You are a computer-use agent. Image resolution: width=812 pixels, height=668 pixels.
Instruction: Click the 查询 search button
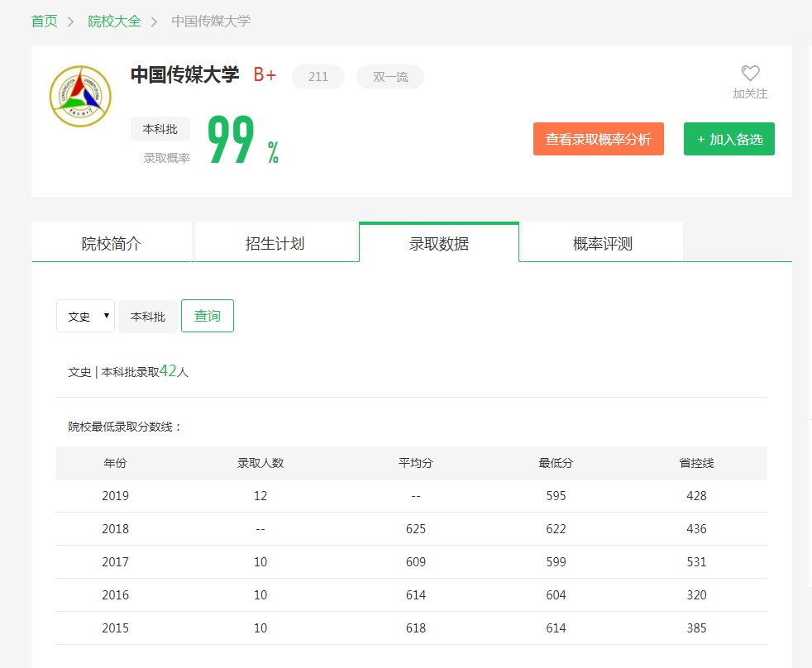[208, 316]
